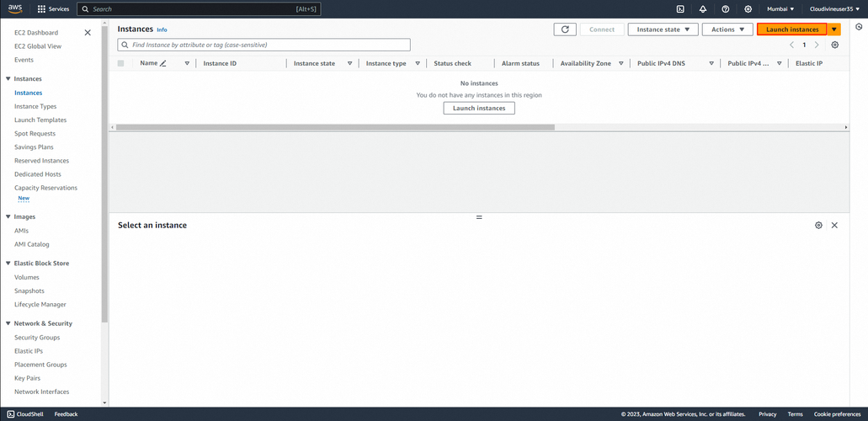Close the EC2 navigation sidebar
Viewport: 868px width, 421px height.
click(x=88, y=33)
